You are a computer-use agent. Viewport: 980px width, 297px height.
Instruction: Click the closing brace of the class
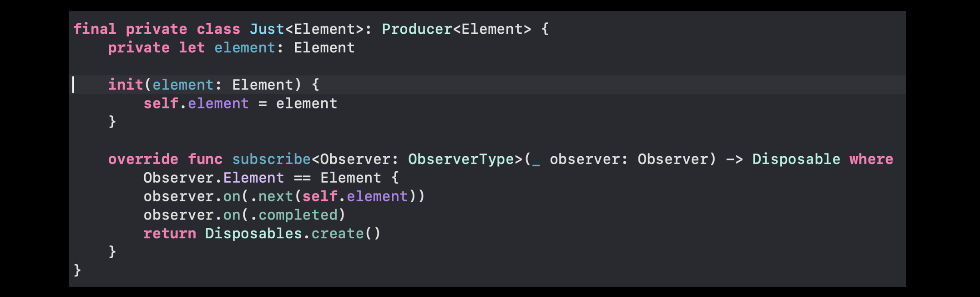coord(77,270)
